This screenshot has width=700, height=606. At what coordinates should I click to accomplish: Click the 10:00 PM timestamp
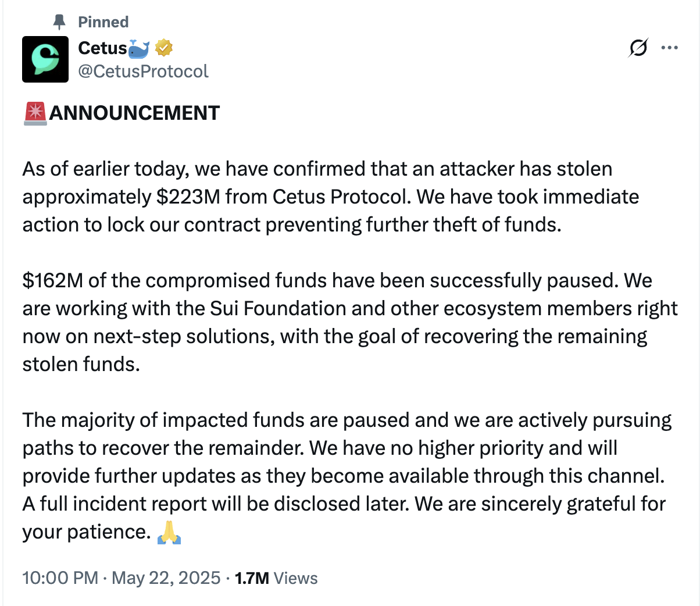[60, 578]
